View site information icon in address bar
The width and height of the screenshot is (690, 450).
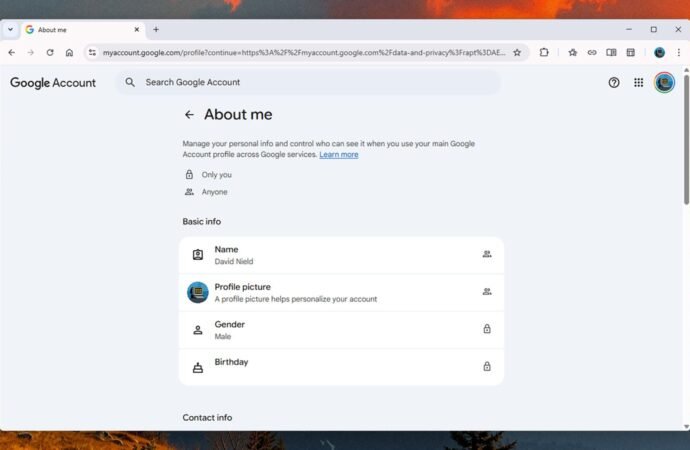click(x=92, y=52)
